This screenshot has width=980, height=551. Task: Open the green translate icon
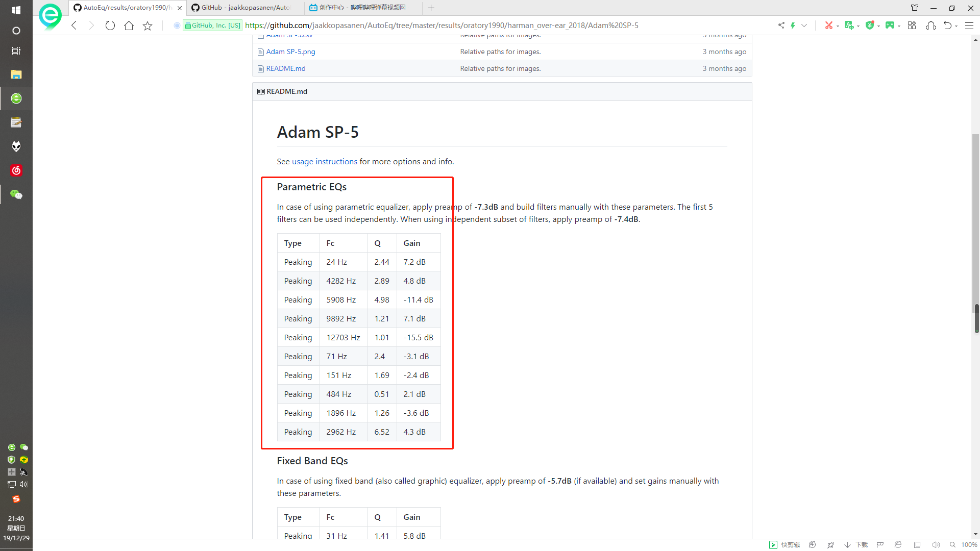(849, 26)
